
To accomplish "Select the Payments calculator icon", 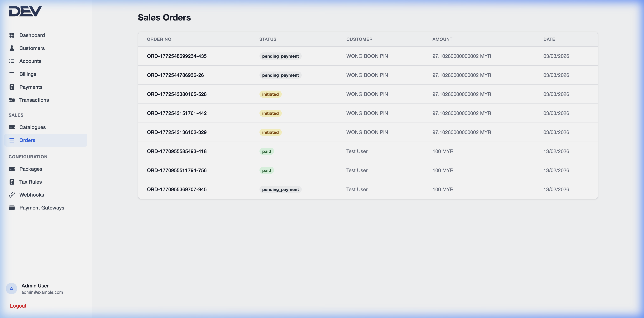I will pos(12,87).
